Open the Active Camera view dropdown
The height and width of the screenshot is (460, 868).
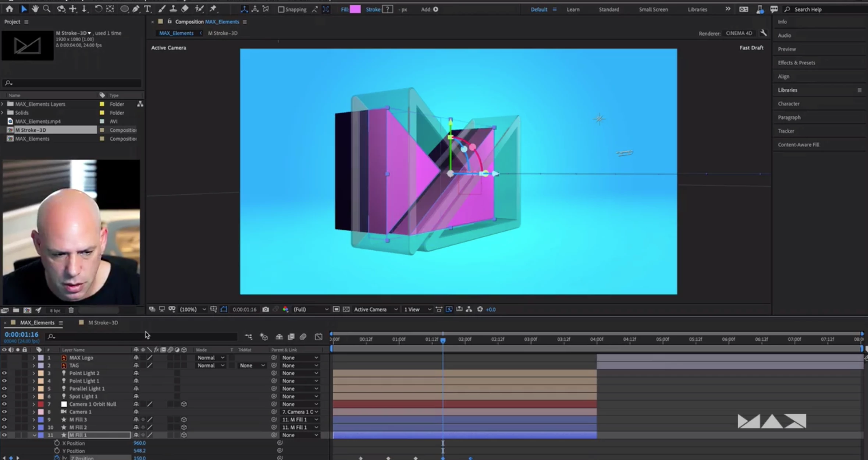[x=375, y=309]
